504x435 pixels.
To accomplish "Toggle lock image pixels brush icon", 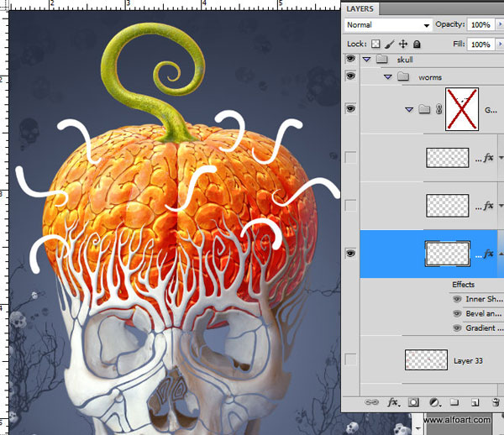I will [389, 44].
